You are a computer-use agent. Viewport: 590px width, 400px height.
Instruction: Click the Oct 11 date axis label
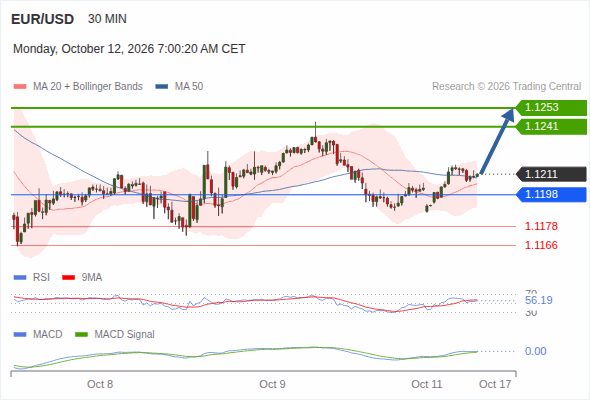(426, 384)
